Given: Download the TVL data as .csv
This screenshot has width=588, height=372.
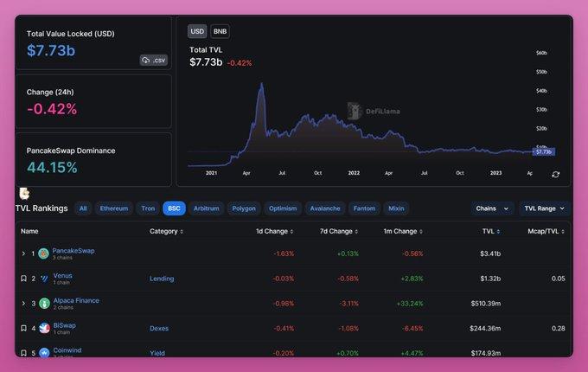Looking at the screenshot, I should 152,60.
